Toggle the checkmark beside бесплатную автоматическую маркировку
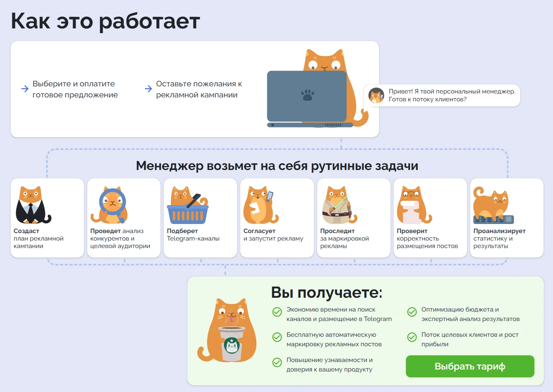Screen dimensions: 553x392 [276, 337]
